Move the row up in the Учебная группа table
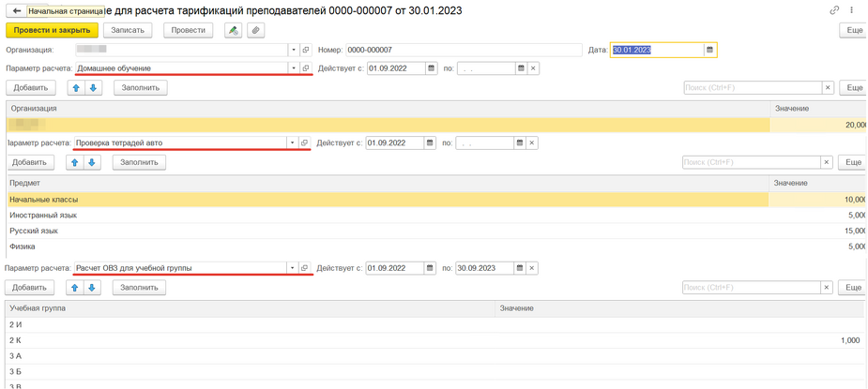This screenshot has width=868, height=389. coord(75,288)
